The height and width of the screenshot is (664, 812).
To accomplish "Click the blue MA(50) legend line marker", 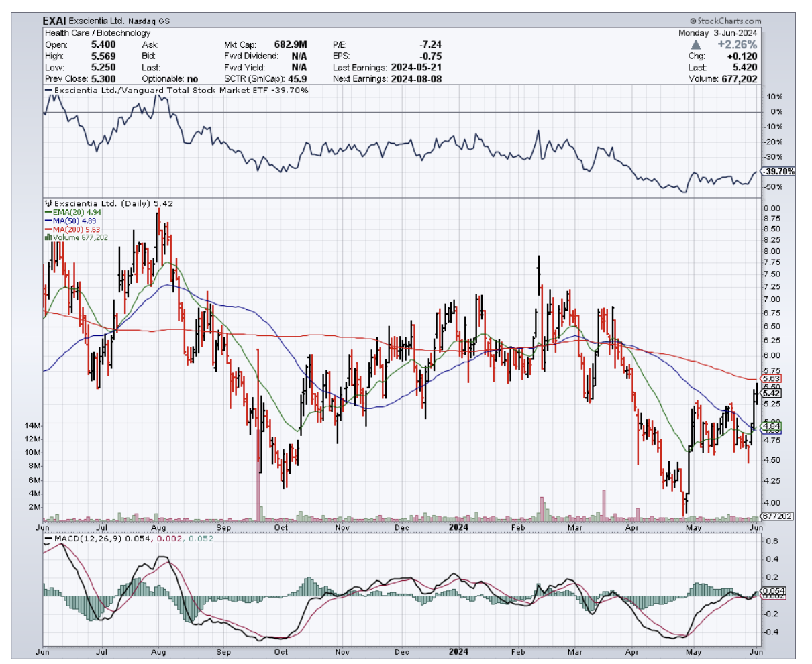I will click(x=48, y=221).
